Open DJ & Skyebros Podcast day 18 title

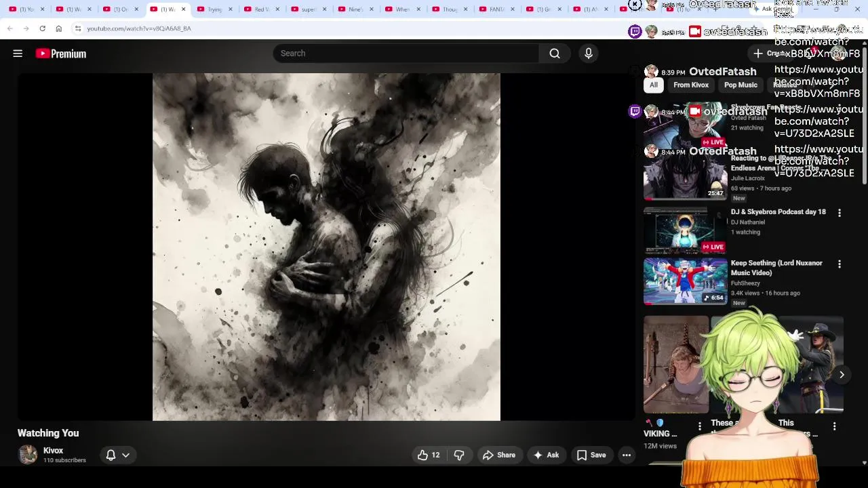[778, 212]
